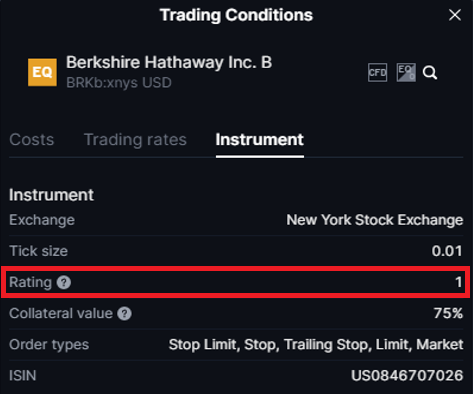Switch to the Trading rates tab

pos(135,139)
